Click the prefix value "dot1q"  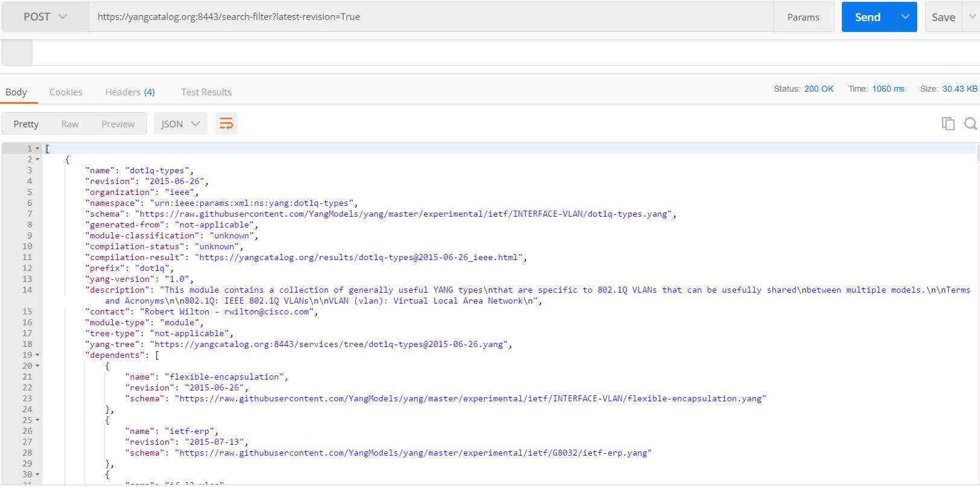coord(152,268)
